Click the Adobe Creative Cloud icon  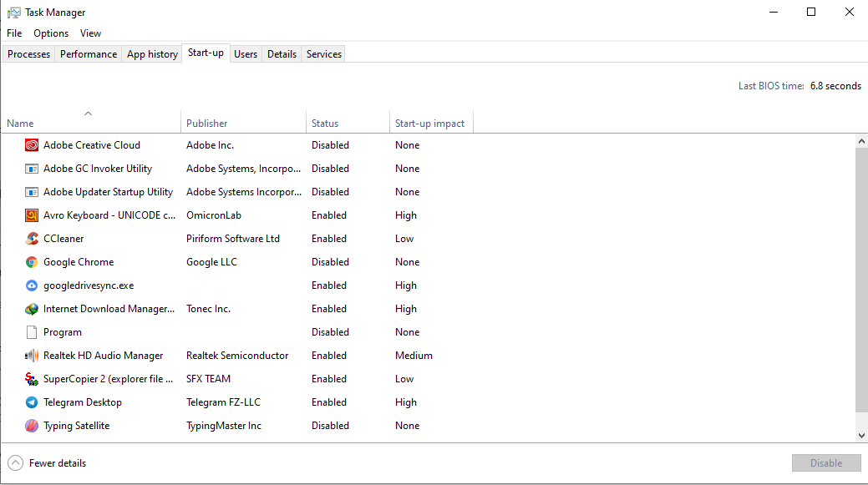[x=32, y=145]
